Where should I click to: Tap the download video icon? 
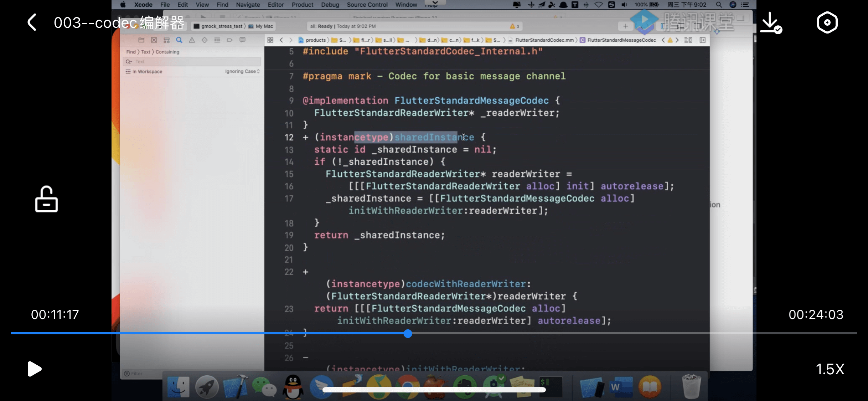click(x=771, y=23)
